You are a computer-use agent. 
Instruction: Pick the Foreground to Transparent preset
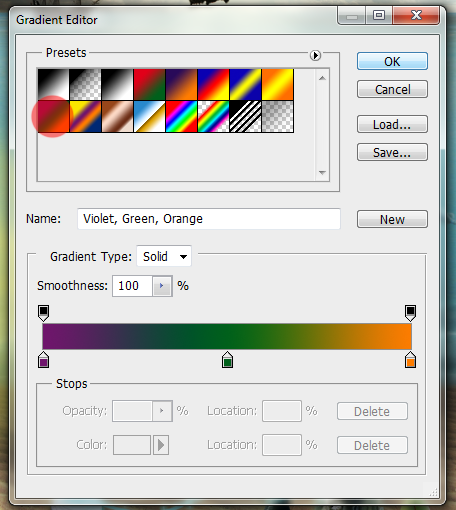tap(85, 85)
